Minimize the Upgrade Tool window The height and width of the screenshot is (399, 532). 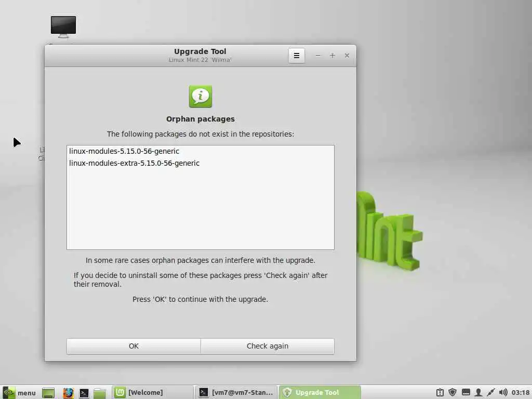pos(318,56)
